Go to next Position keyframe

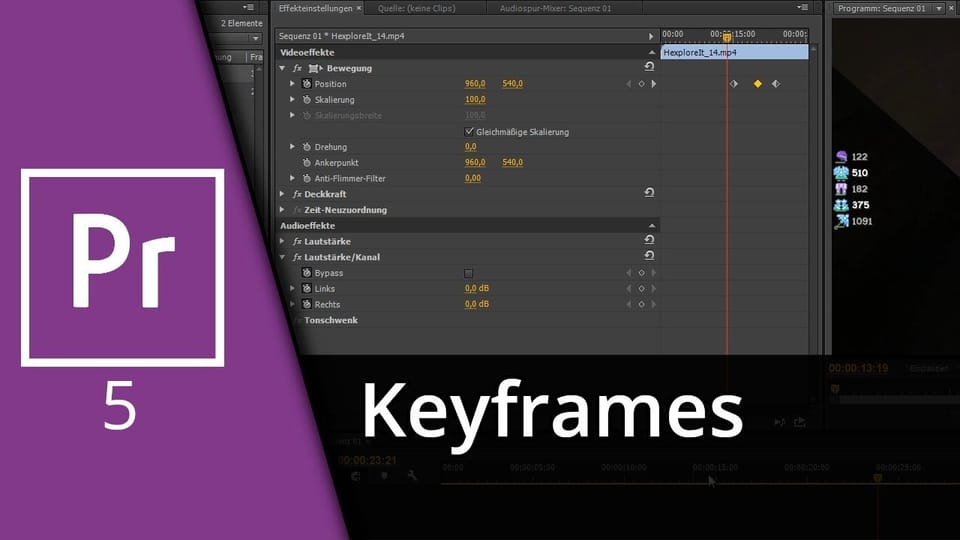654,84
